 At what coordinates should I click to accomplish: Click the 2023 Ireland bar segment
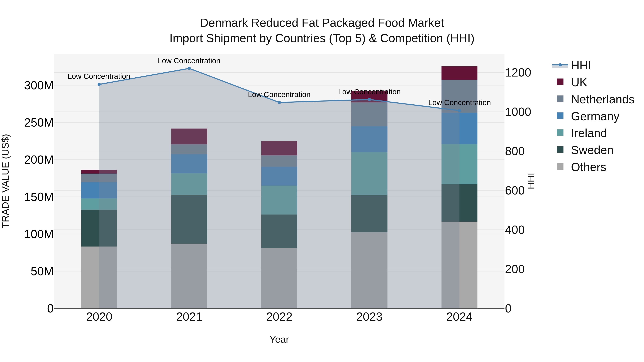click(370, 174)
